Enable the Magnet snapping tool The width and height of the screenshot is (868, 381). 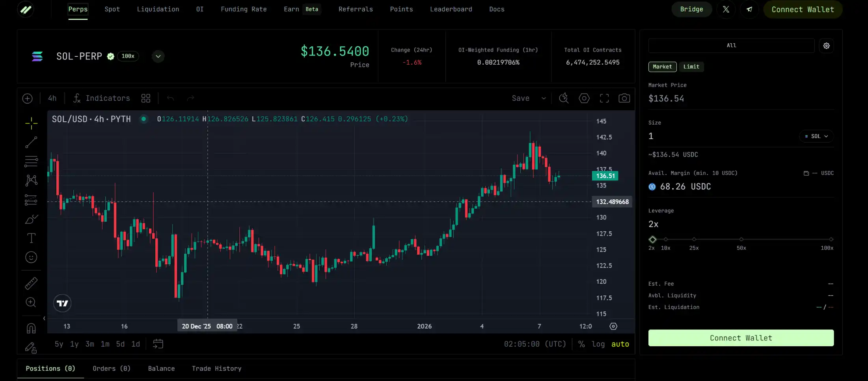pos(31,328)
